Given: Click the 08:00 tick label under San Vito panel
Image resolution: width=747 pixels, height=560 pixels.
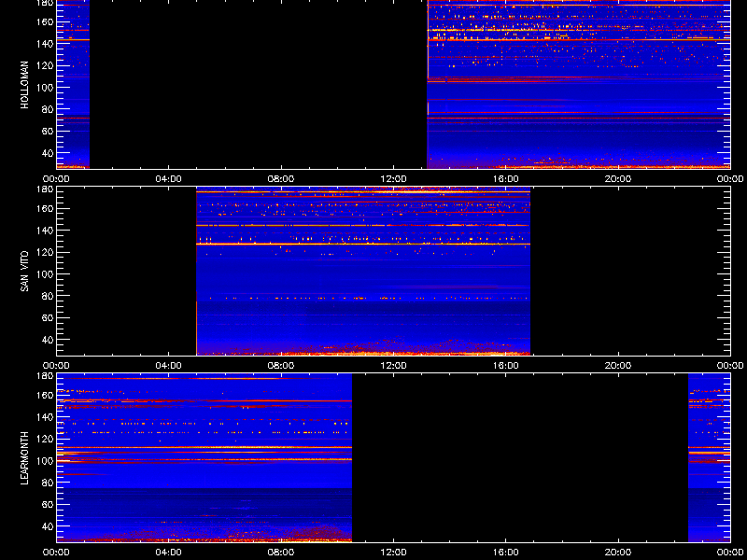Looking at the screenshot, I should (281, 366).
